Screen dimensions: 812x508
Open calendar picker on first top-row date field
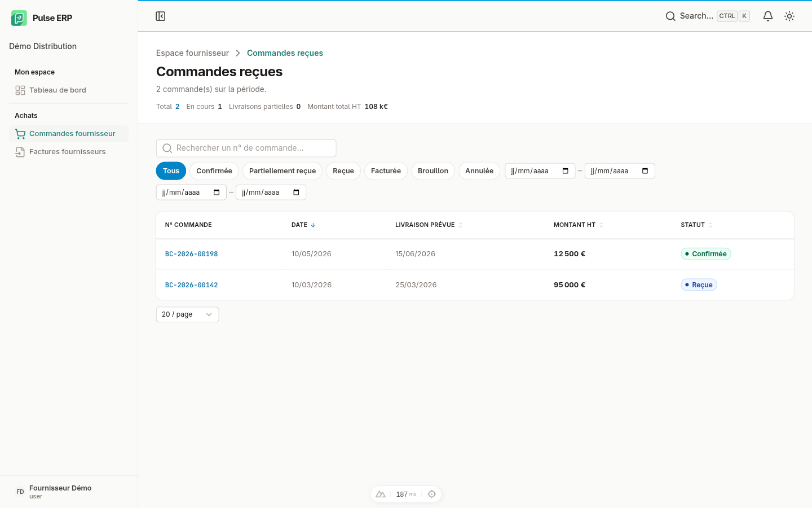(x=566, y=171)
